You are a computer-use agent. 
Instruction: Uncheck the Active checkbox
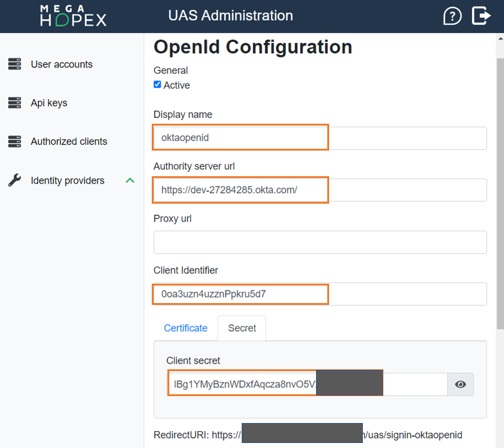(157, 85)
